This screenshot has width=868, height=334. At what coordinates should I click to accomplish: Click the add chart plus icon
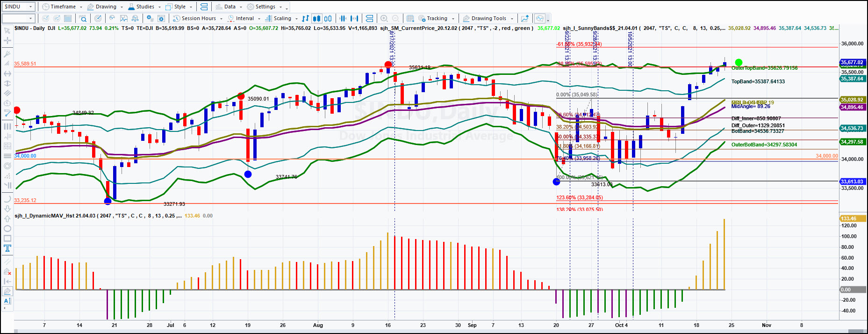525,18
